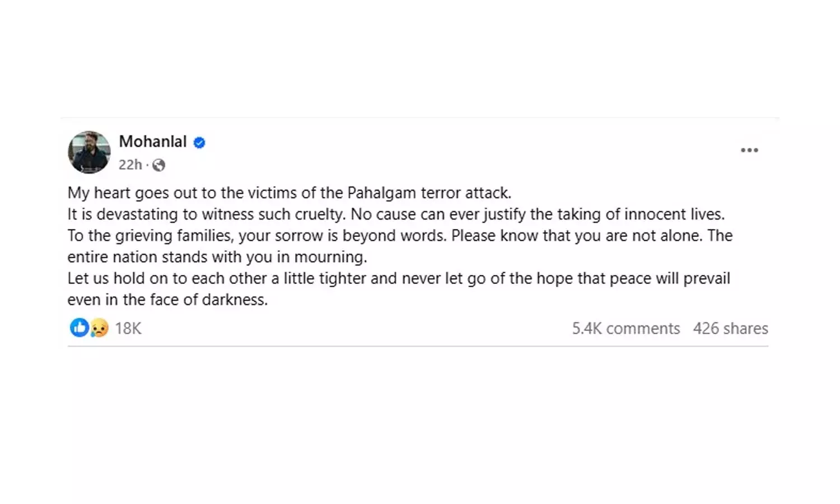This screenshot has width=840, height=504.
Task: Open the three-dot post options menu
Action: (749, 150)
